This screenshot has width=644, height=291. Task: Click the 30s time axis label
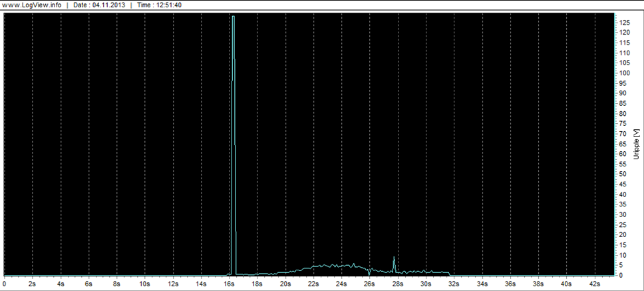[426, 284]
